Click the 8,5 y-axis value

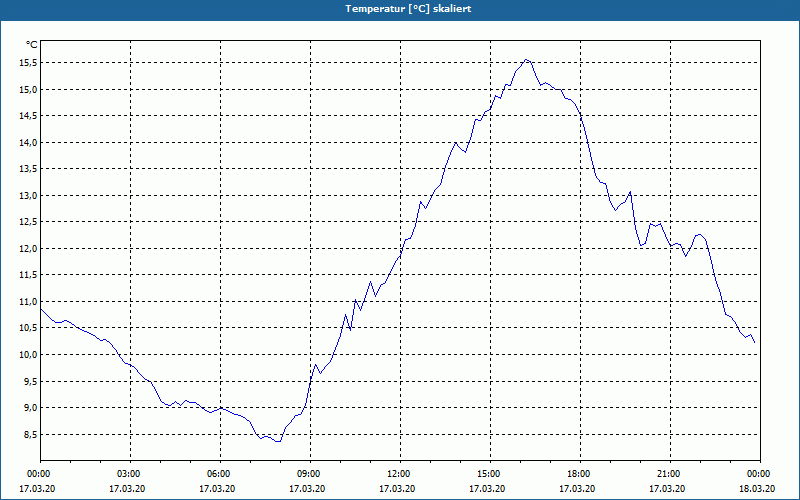(30, 434)
